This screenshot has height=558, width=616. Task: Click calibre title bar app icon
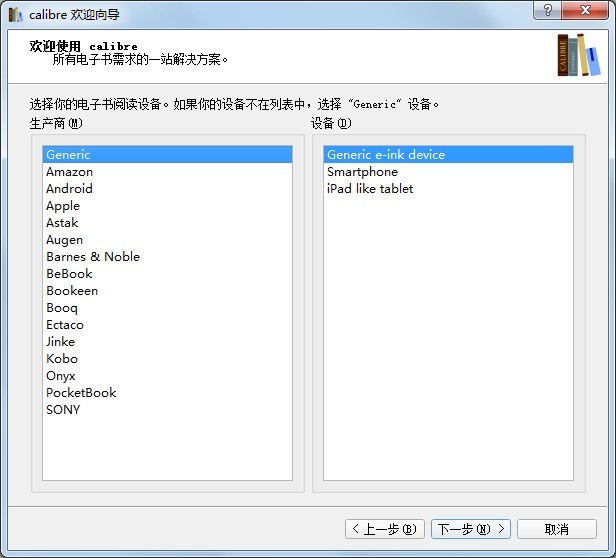(15, 15)
